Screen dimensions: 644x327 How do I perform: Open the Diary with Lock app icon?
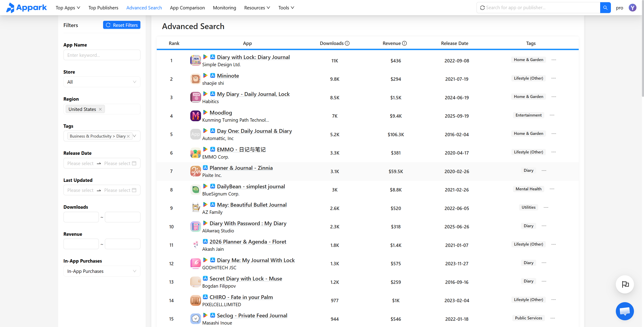tap(195, 60)
